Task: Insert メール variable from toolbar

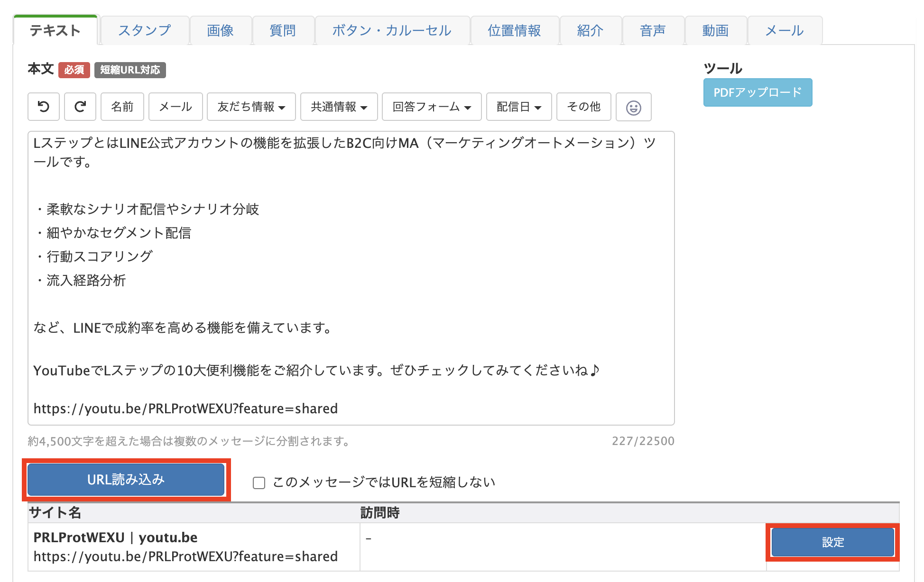Action: 176,107
